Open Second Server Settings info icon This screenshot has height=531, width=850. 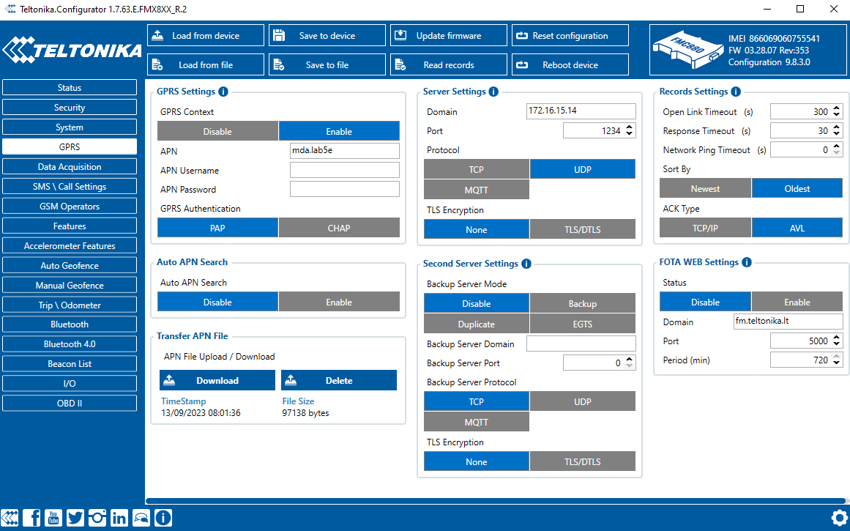tap(526, 264)
